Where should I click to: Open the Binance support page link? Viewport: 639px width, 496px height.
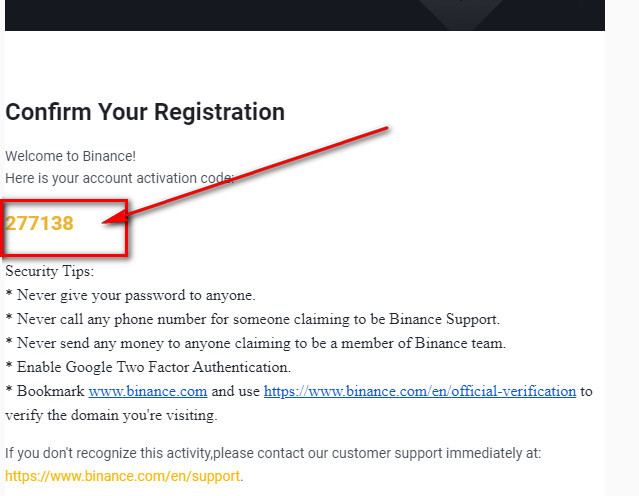(123, 476)
